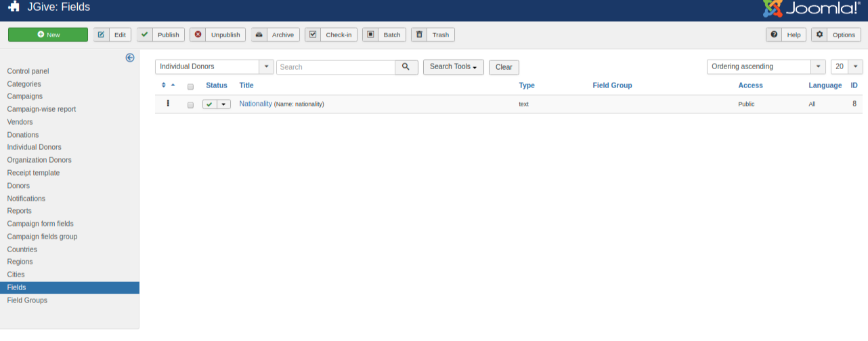Open the list limit 20 dropdown
This screenshot has height=341, width=868.
click(846, 66)
